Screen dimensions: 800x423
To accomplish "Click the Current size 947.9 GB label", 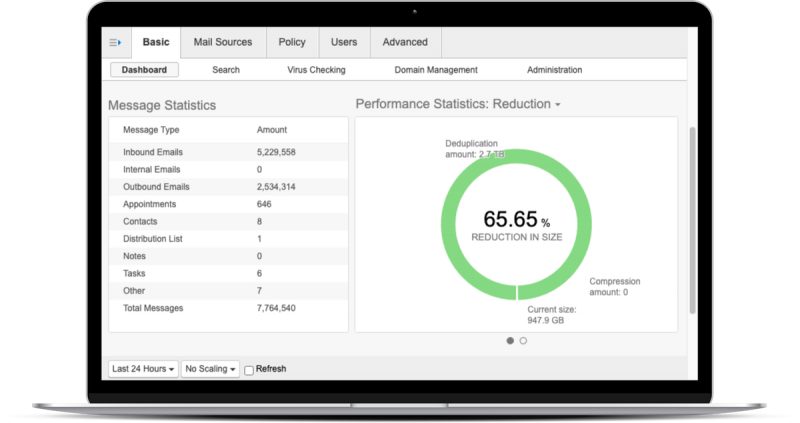I will coord(552,315).
